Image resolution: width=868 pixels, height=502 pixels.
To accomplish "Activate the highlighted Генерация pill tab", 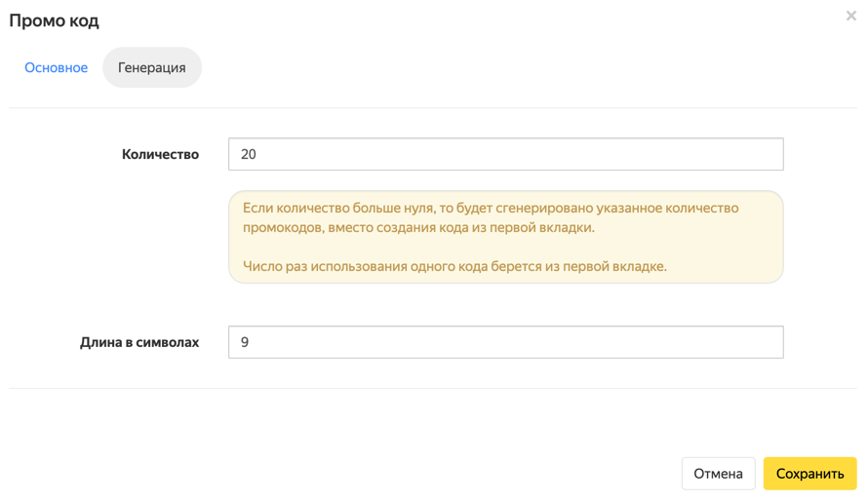I will (152, 68).
